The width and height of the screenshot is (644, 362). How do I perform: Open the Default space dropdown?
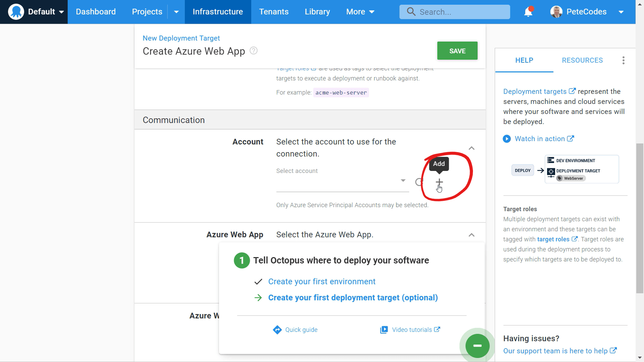pos(46,12)
